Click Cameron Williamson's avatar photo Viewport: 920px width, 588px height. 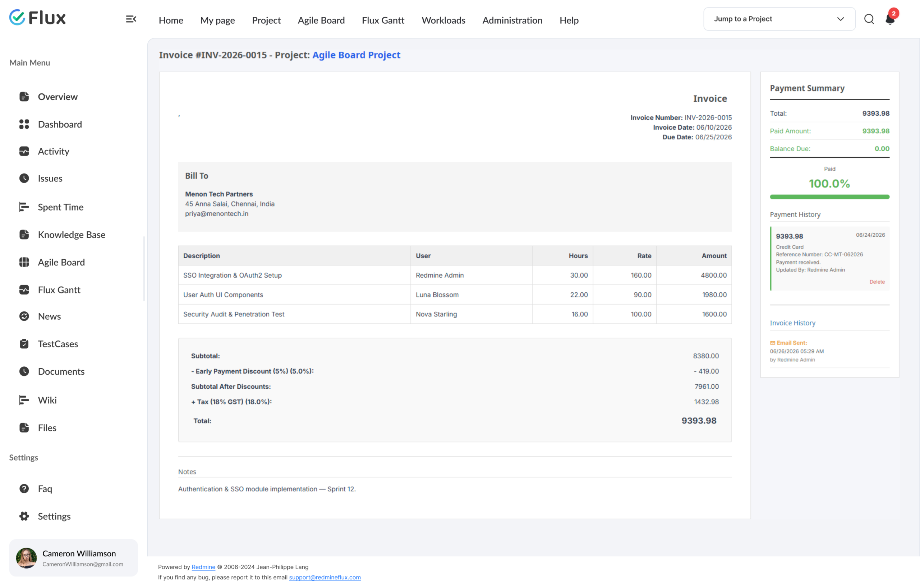[x=26, y=558]
